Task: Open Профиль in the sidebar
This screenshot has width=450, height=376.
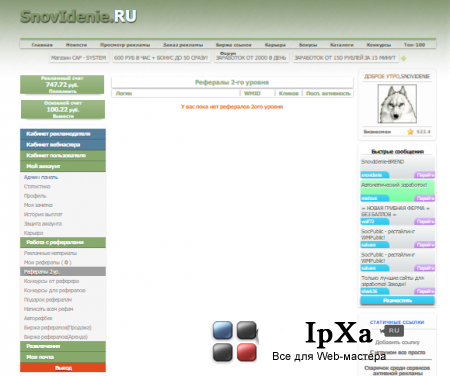Action: point(35,196)
